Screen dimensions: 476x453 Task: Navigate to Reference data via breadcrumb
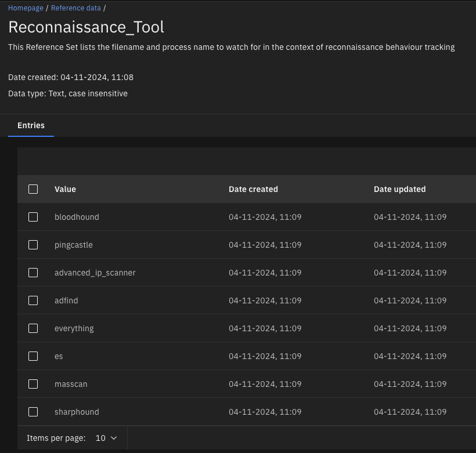tap(76, 8)
